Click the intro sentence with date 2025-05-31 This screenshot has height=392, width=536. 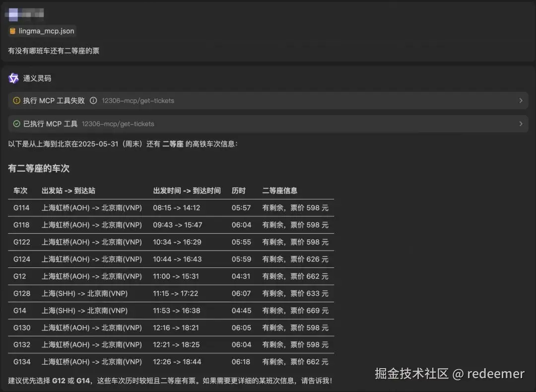123,144
